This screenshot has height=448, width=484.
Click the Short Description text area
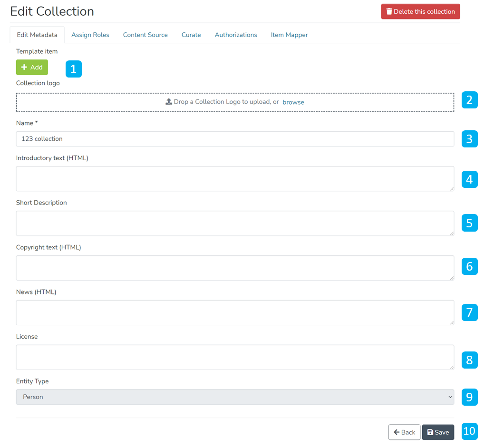(235, 224)
